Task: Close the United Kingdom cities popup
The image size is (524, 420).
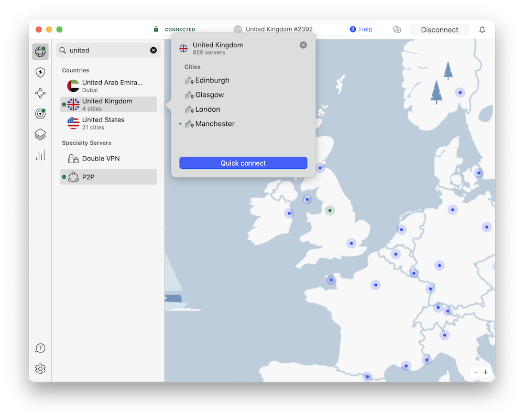Action: tap(303, 45)
